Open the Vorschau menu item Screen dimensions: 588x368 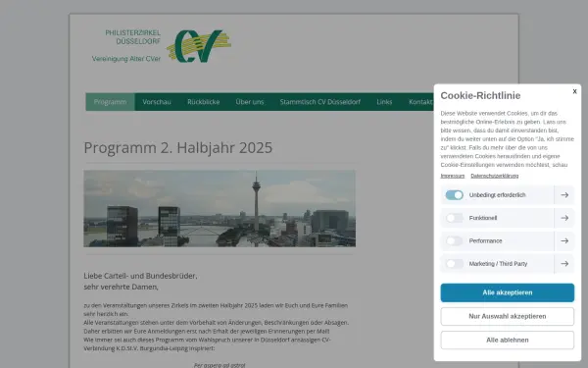pos(157,102)
